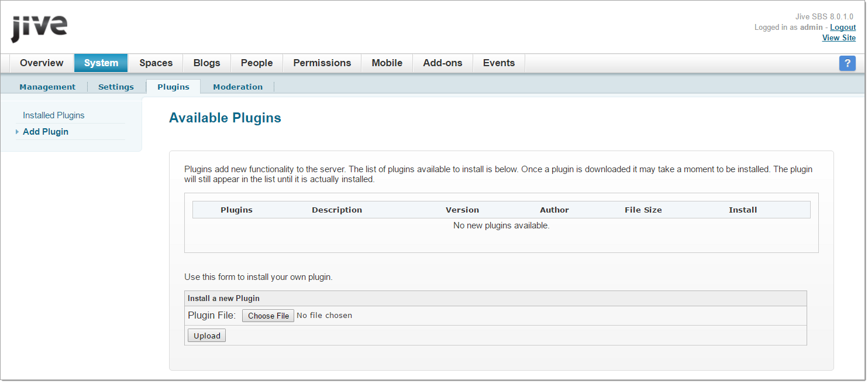The height and width of the screenshot is (383, 868).
Task: Select Installed Plugins in the sidebar
Action: (x=53, y=115)
